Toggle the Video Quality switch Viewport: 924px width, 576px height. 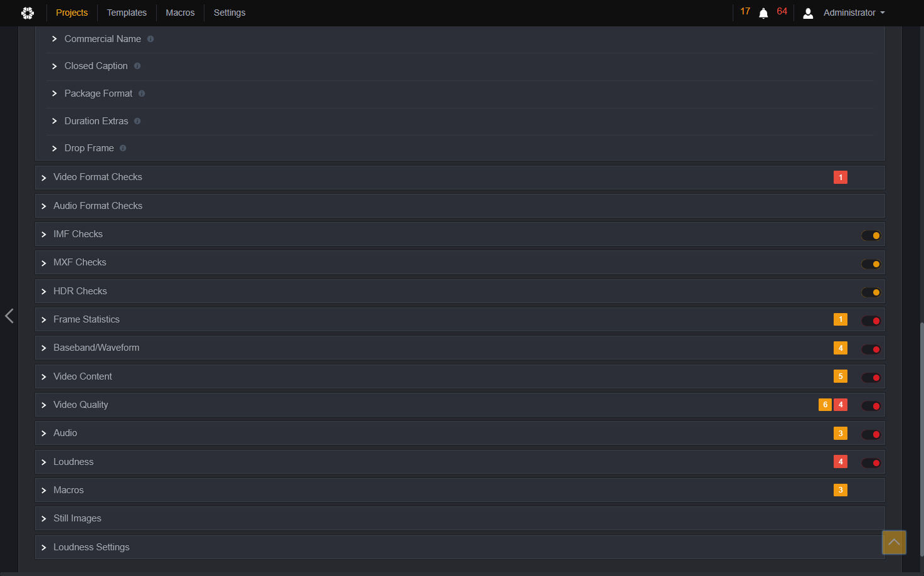871,406
